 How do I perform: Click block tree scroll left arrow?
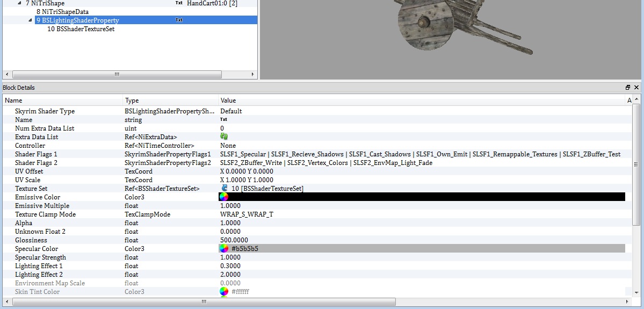7,74
